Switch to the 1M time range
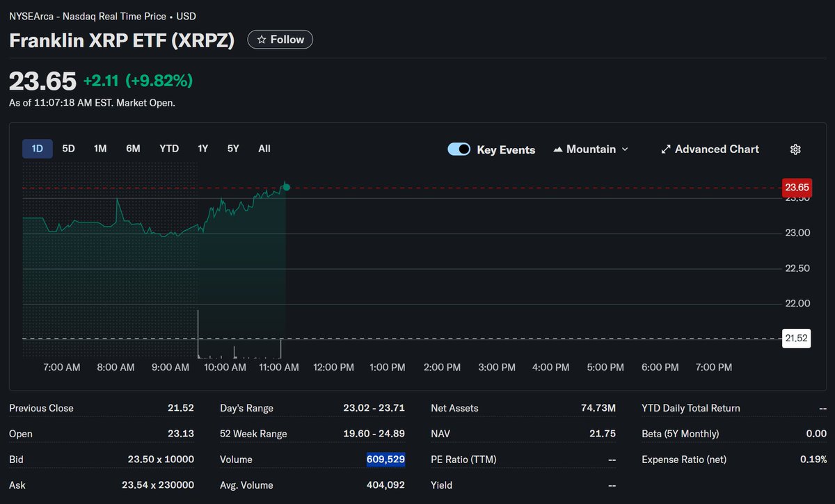The width and height of the screenshot is (835, 504). [x=100, y=149]
